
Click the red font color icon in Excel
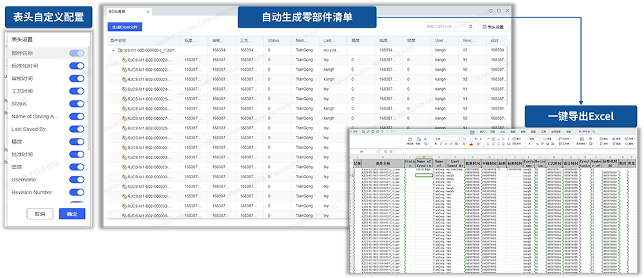[471, 144]
